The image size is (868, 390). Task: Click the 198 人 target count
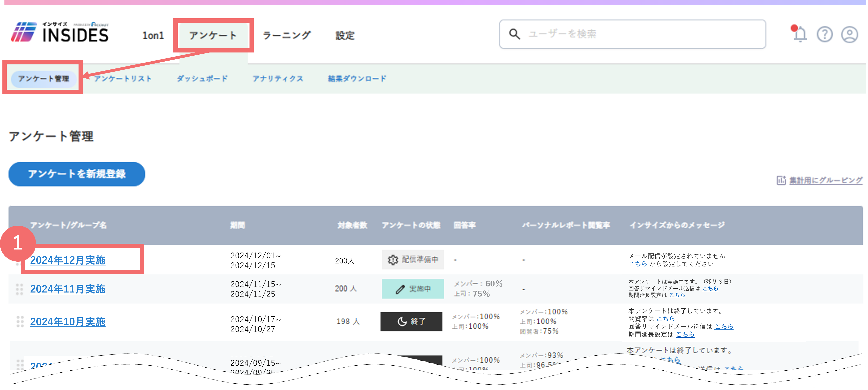(348, 322)
